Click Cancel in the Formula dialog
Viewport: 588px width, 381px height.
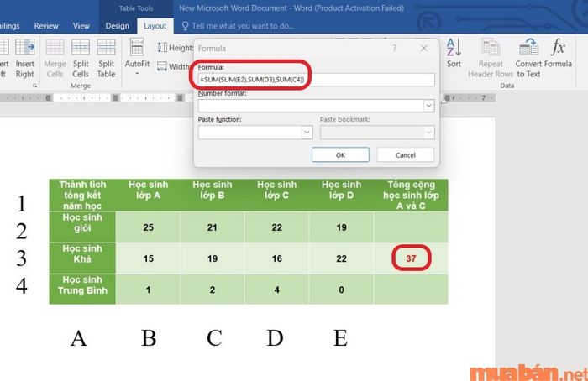(x=406, y=154)
